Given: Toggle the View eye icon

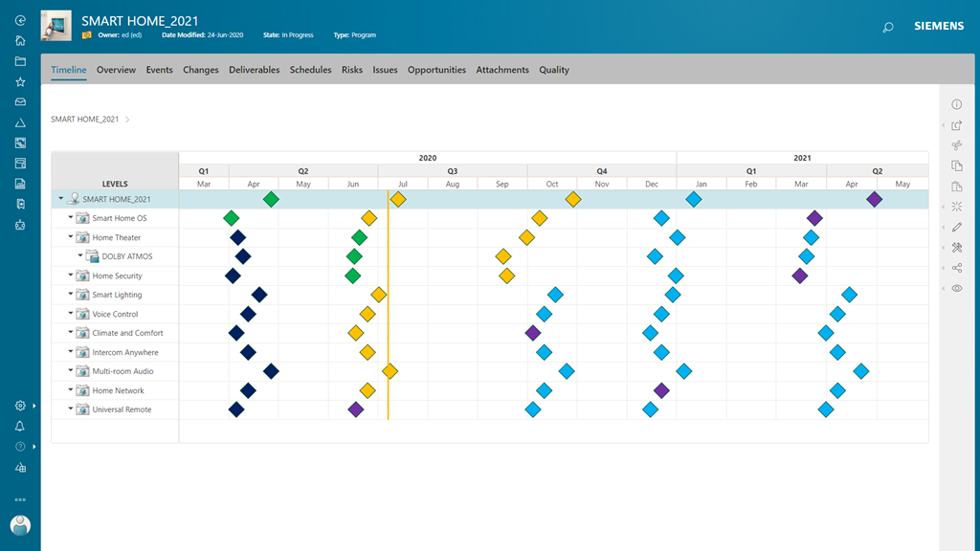Looking at the screenshot, I should tap(956, 288).
